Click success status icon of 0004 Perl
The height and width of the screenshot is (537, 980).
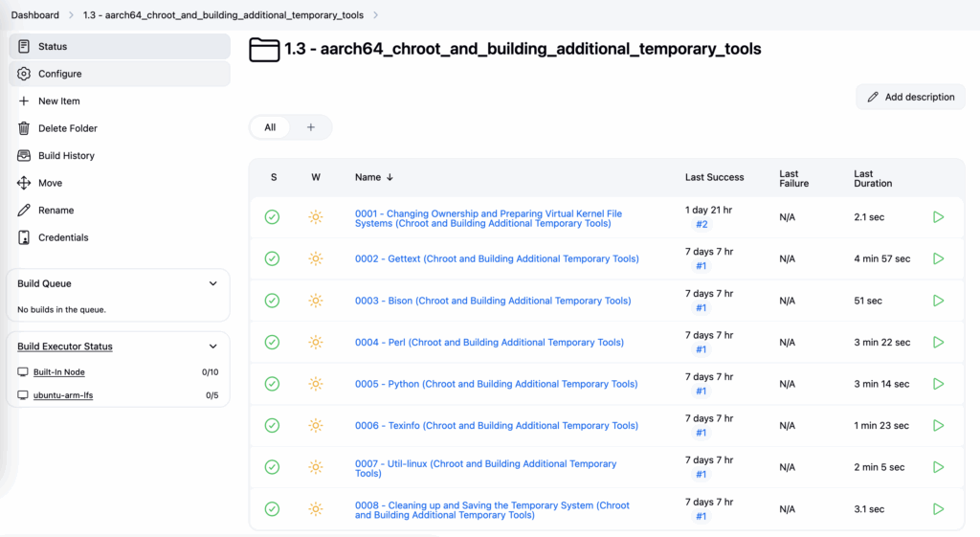point(272,343)
